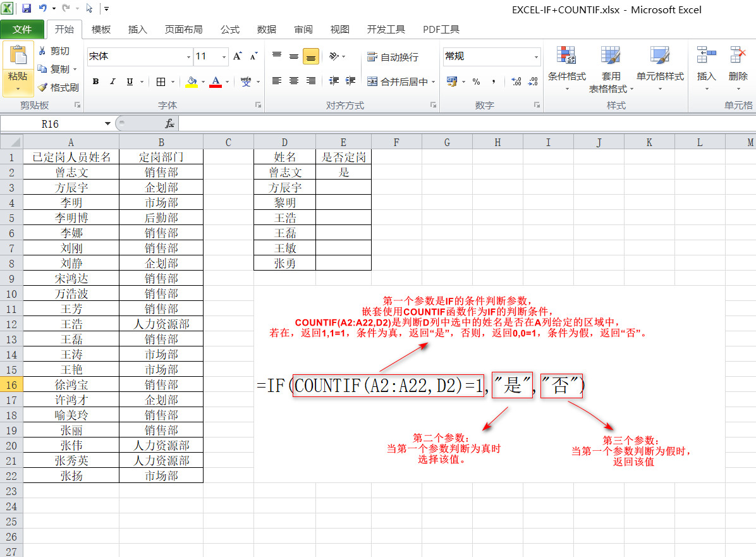Click decrease decimal icon
The height and width of the screenshot is (557, 756).
[533, 82]
